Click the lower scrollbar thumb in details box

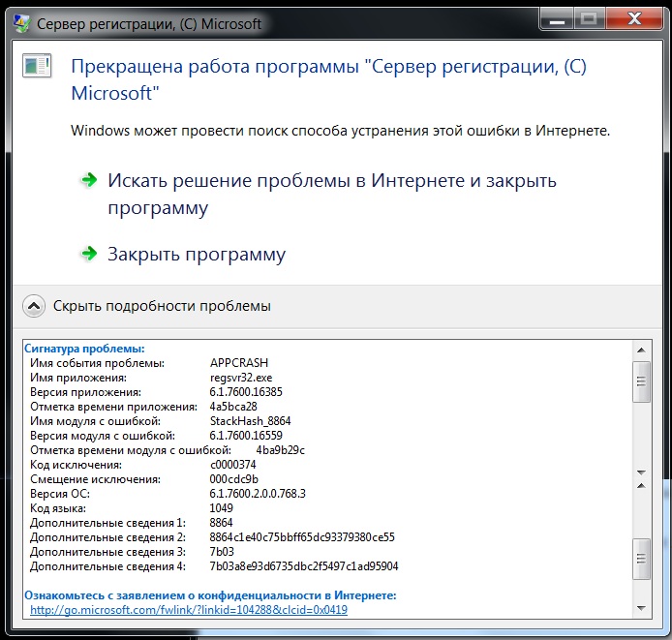click(x=641, y=559)
